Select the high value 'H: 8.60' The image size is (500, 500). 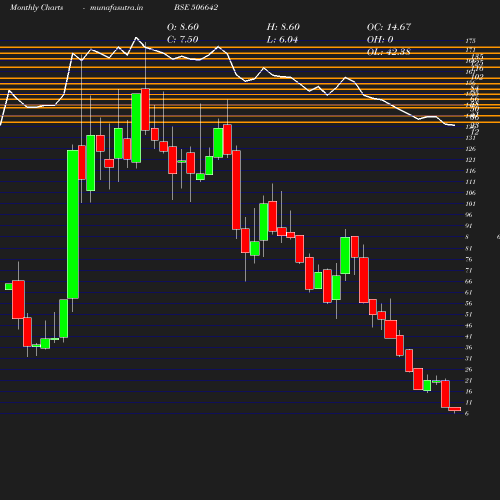pos(283,27)
